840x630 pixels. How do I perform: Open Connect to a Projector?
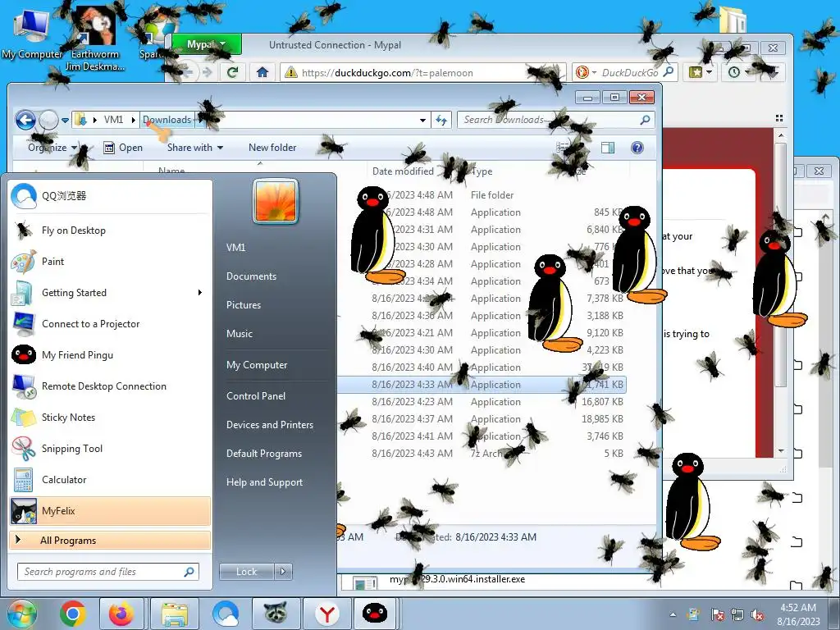[110, 323]
